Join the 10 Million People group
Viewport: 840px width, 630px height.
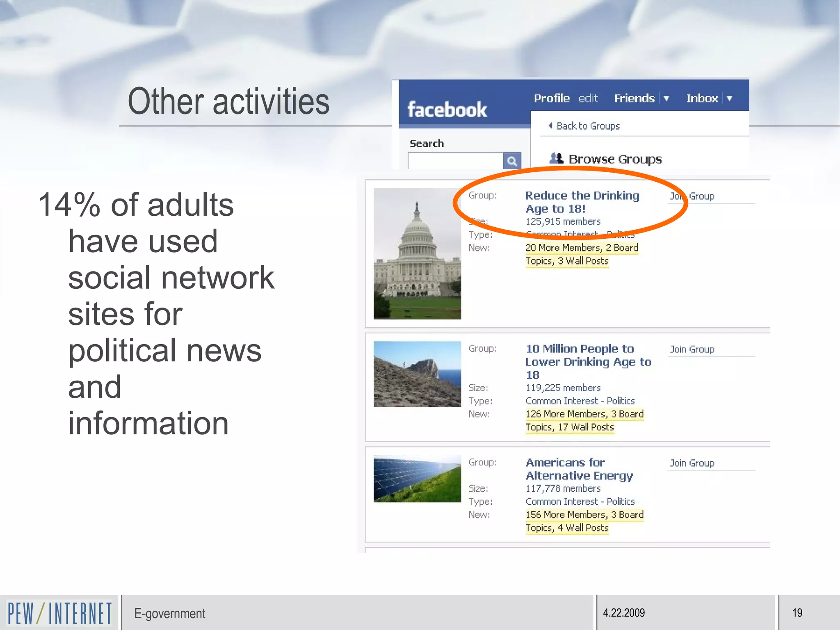692,349
